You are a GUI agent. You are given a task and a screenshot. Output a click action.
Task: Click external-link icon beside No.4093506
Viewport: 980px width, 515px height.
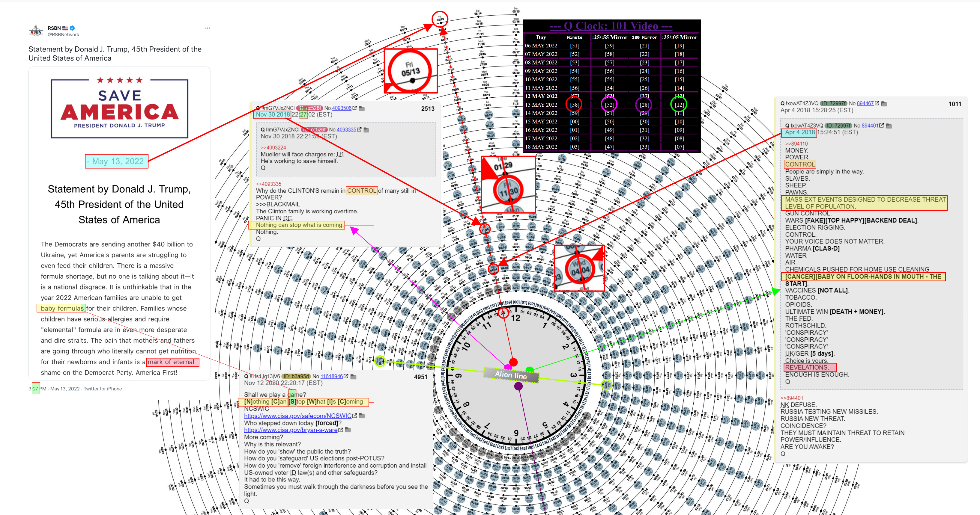(x=354, y=108)
